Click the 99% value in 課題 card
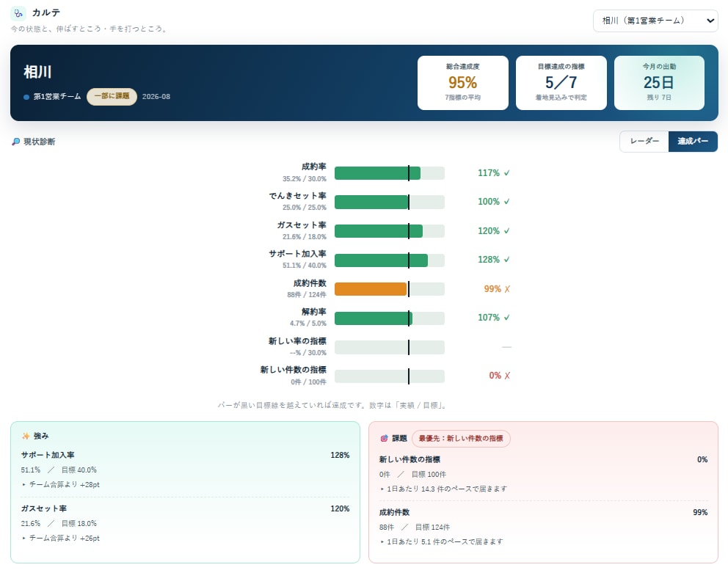The image size is (728, 573). tap(700, 512)
